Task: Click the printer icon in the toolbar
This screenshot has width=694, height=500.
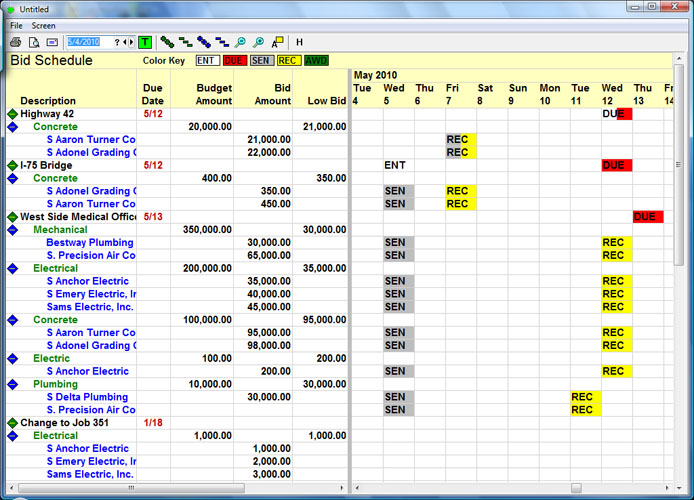Action: pyautogui.click(x=15, y=42)
